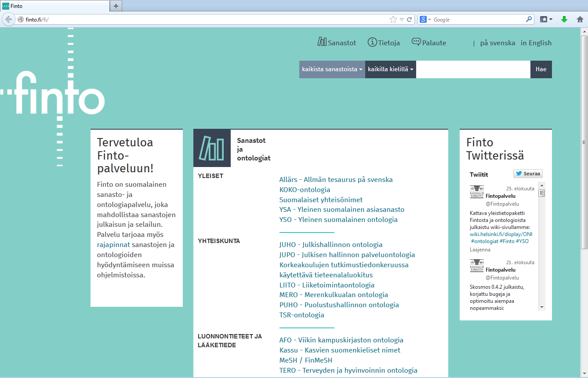Click the browser address bar
The width and height of the screenshot is (588, 378).
pyautogui.click(x=207, y=19)
